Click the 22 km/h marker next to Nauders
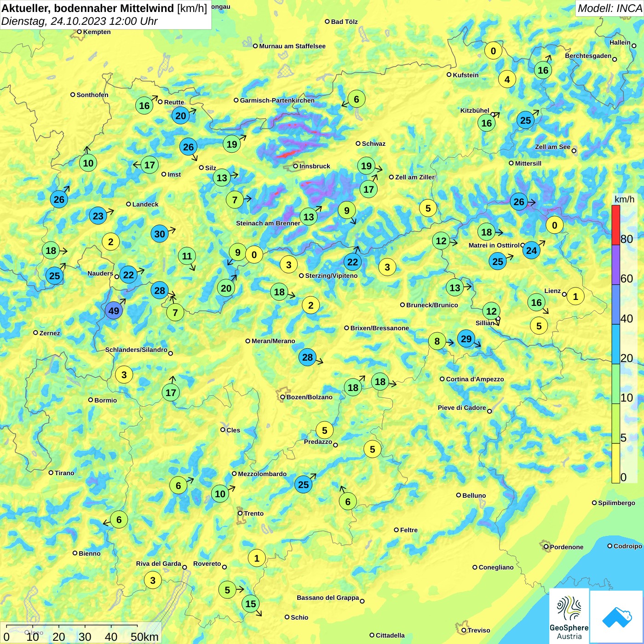 128,275
